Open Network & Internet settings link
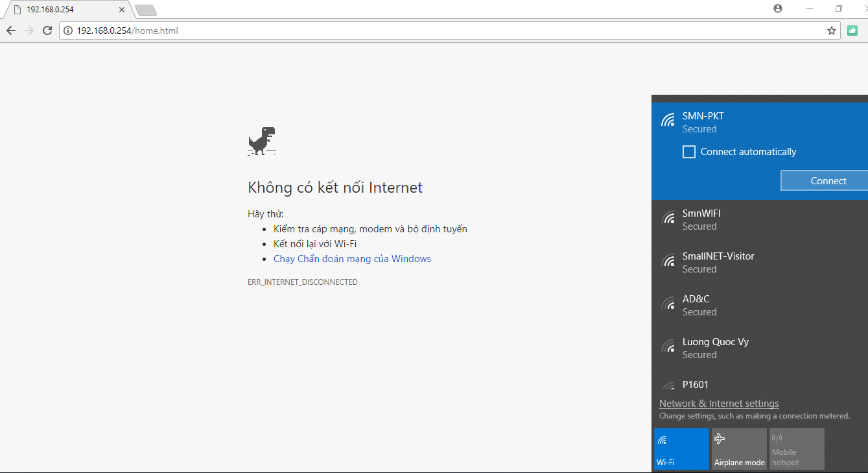Viewport: 868px width, 473px height. pyautogui.click(x=719, y=404)
